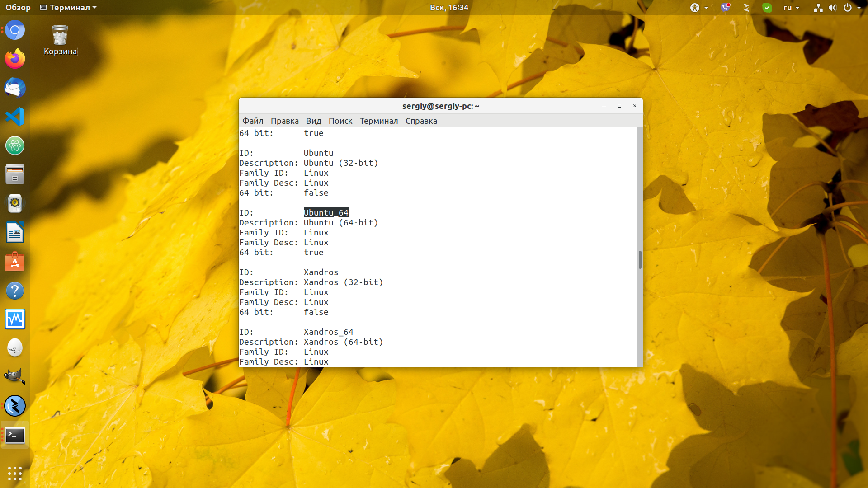
Task: Close the terminal window
Action: 634,106
